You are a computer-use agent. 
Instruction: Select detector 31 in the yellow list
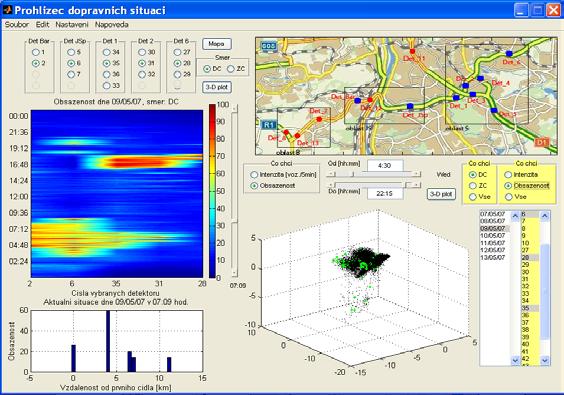525,279
